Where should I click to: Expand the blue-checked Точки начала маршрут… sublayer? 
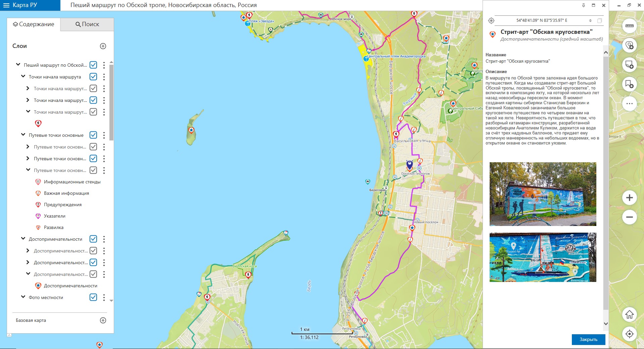pos(28,100)
